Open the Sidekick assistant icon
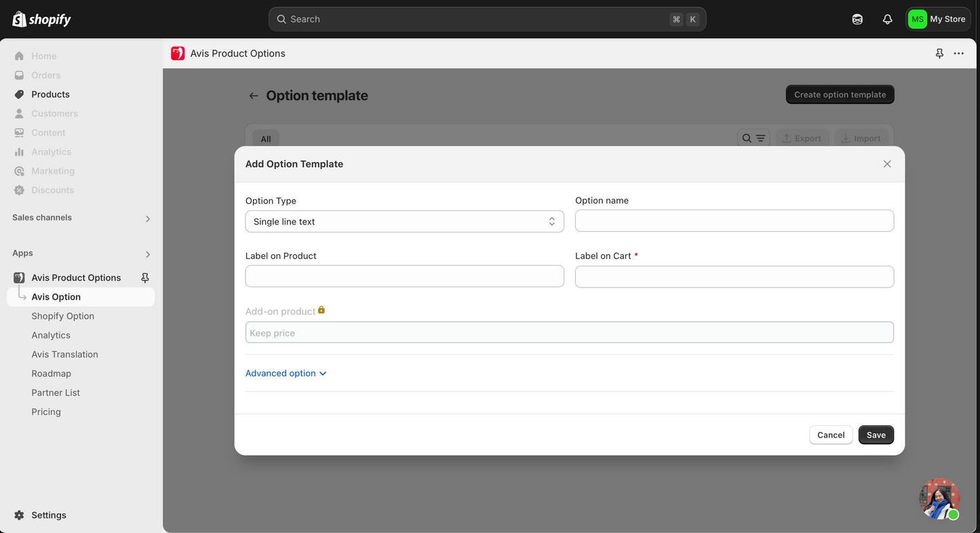Image resolution: width=980 pixels, height=533 pixels. point(857,19)
